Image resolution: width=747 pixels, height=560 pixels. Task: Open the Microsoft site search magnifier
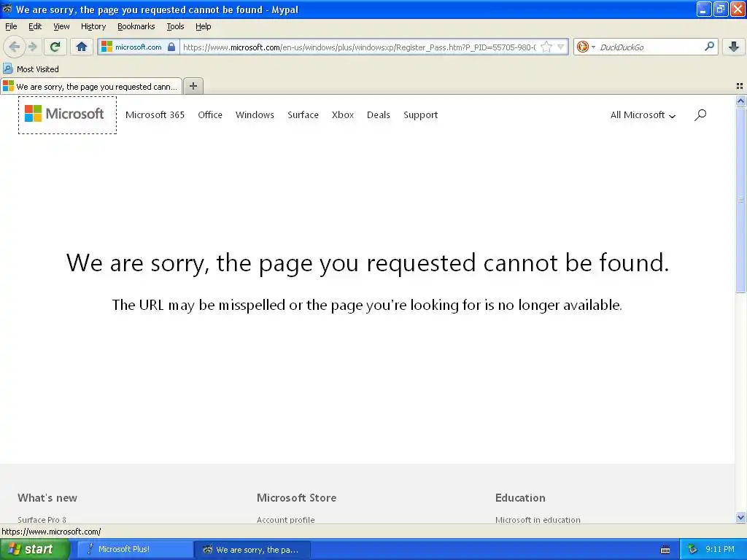pyautogui.click(x=700, y=114)
